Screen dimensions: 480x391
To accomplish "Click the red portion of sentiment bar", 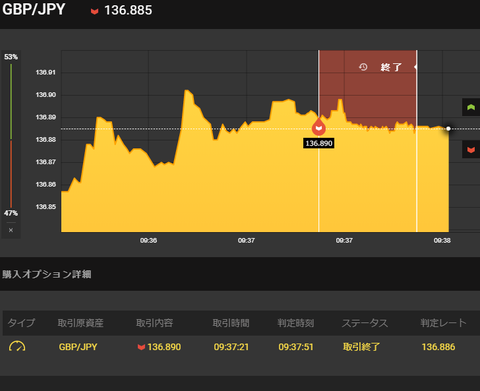I will 11,174.
